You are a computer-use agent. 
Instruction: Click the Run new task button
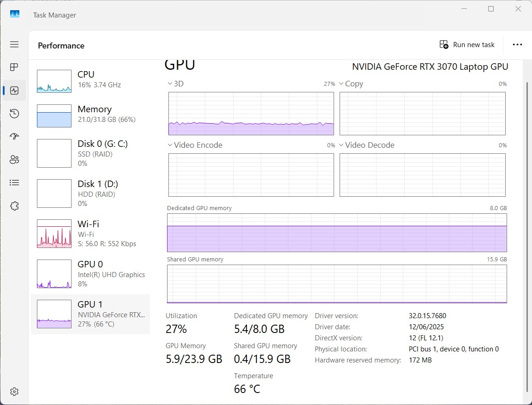pos(467,44)
